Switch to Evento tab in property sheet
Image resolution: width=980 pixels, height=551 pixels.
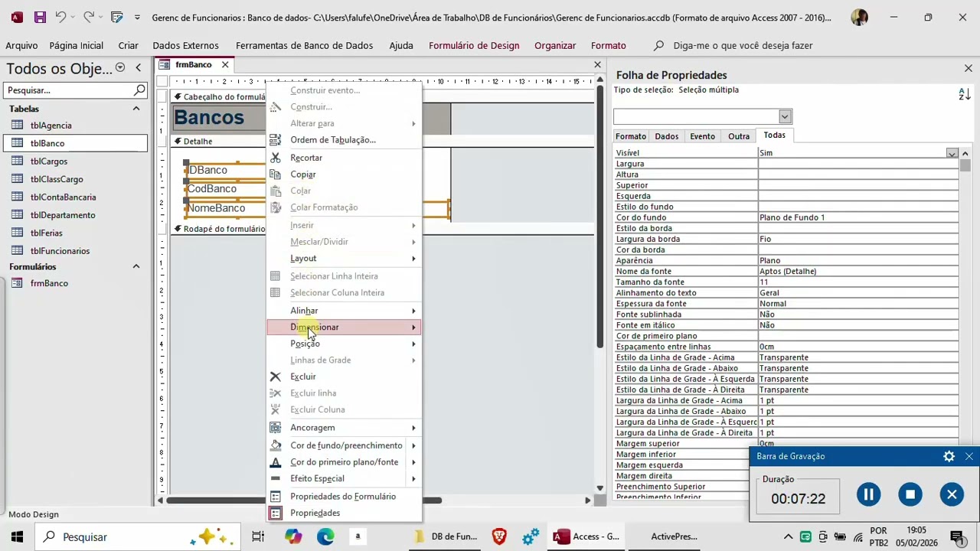click(x=702, y=136)
